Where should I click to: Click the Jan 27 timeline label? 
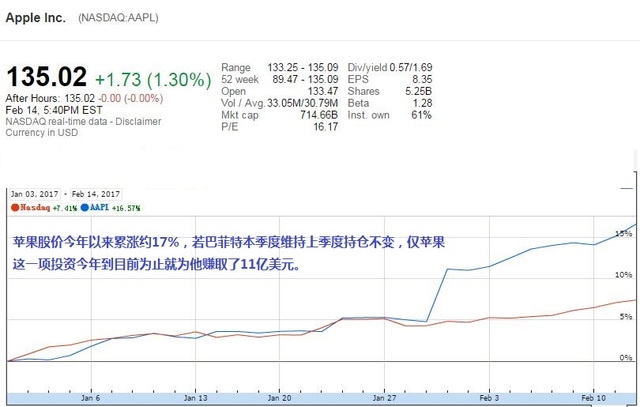tap(384, 398)
